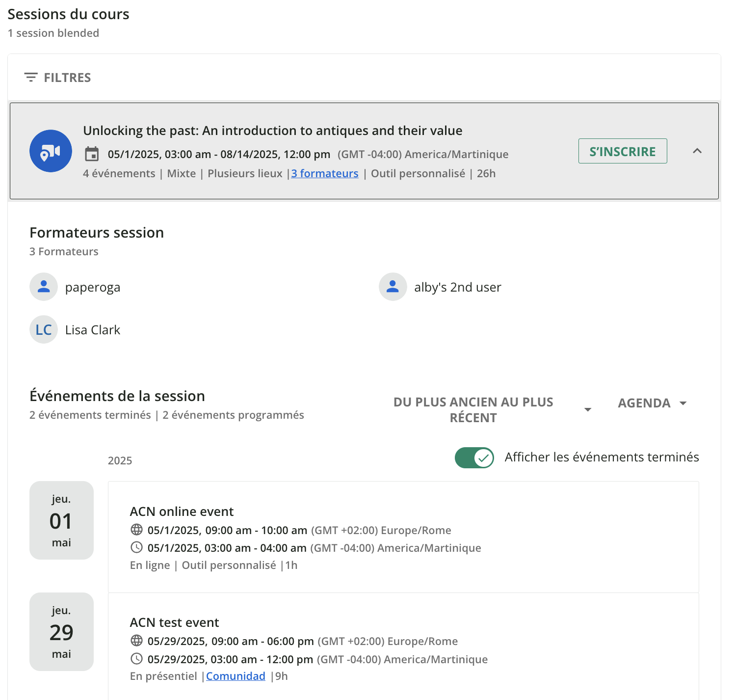
Task: Select the jeu. 29 mai date tile
Action: tap(61, 632)
